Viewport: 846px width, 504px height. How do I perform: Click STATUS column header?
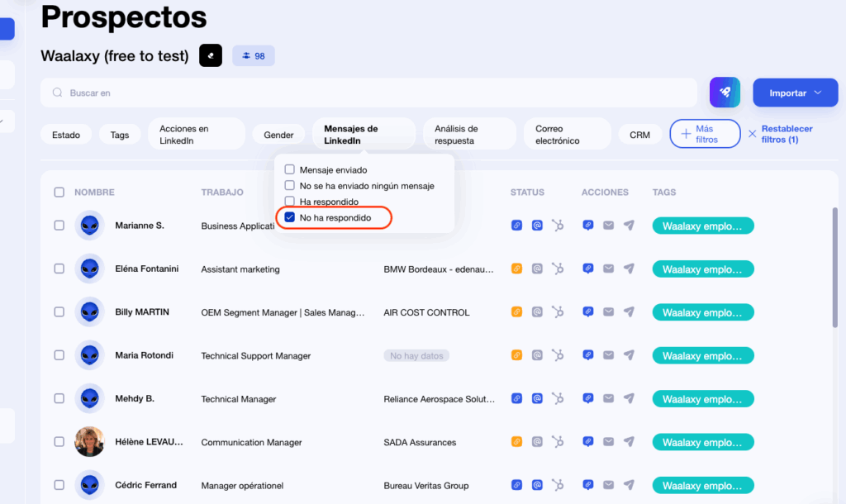coord(527,193)
